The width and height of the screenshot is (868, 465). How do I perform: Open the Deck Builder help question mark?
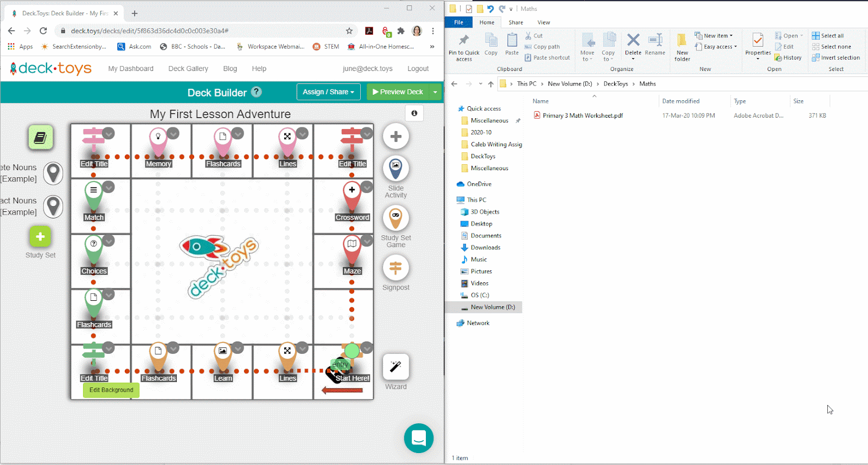[x=257, y=92]
